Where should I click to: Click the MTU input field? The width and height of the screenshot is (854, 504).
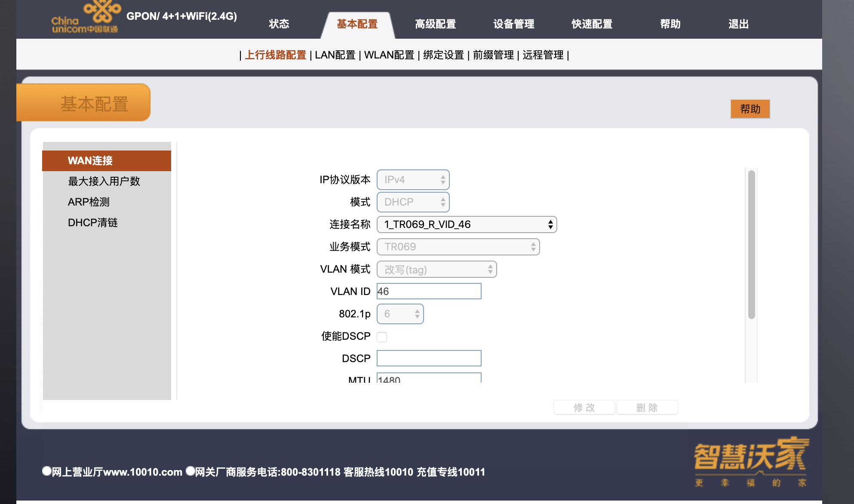[x=429, y=378]
